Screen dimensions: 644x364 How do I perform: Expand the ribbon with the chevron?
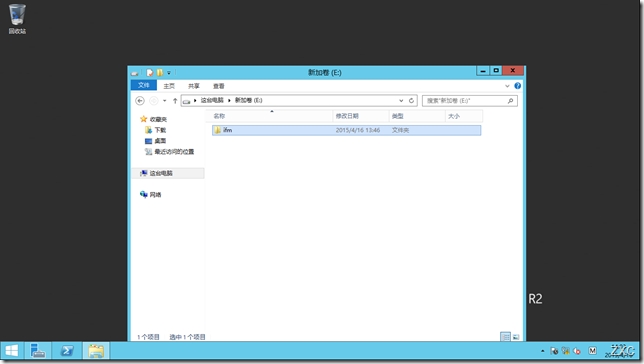pyautogui.click(x=507, y=86)
